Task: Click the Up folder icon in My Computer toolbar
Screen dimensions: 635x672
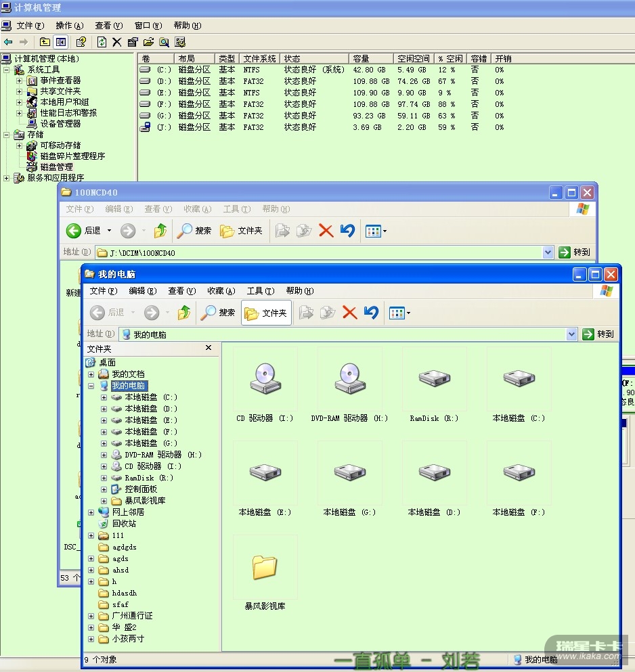Action: coord(184,313)
